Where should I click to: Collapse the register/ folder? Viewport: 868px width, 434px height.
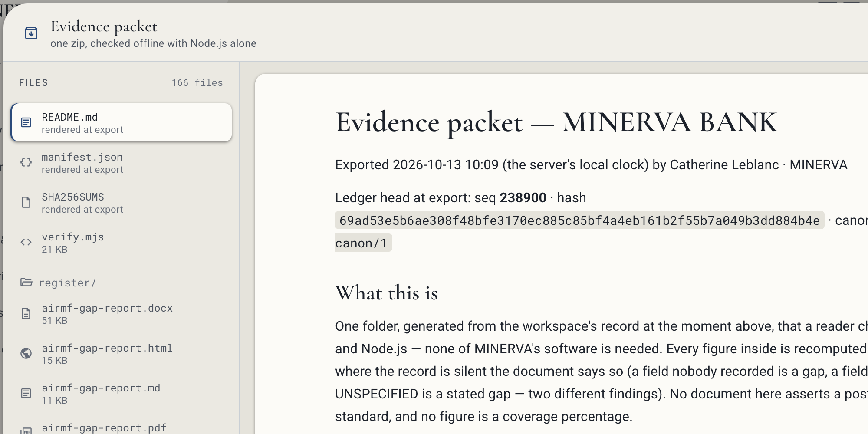point(122,283)
